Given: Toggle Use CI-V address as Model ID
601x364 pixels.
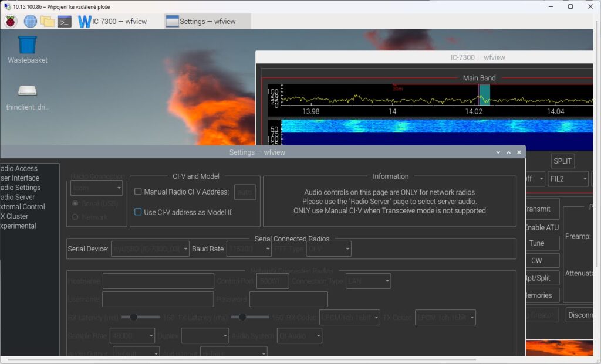Looking at the screenshot, I should (138, 212).
